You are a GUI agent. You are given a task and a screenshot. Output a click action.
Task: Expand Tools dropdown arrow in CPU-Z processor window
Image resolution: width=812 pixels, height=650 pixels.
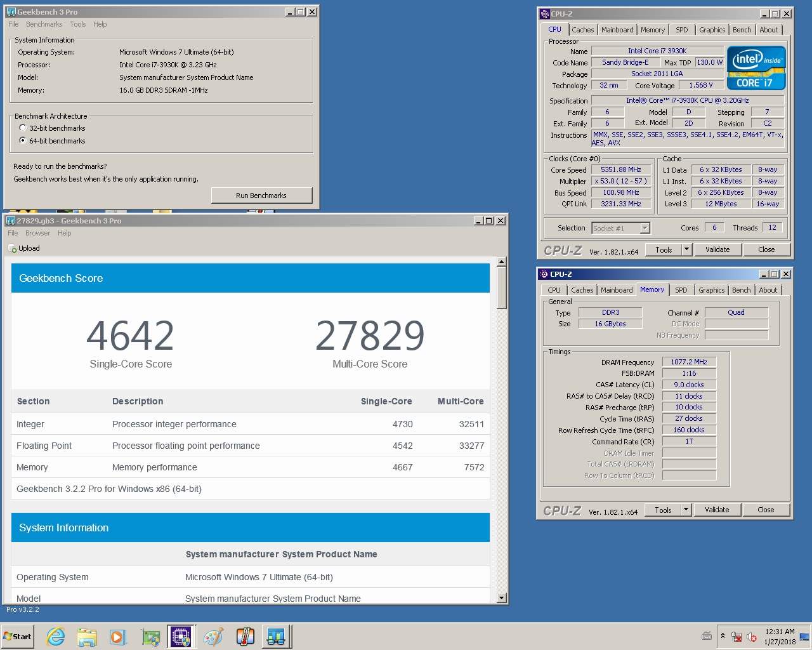click(686, 249)
